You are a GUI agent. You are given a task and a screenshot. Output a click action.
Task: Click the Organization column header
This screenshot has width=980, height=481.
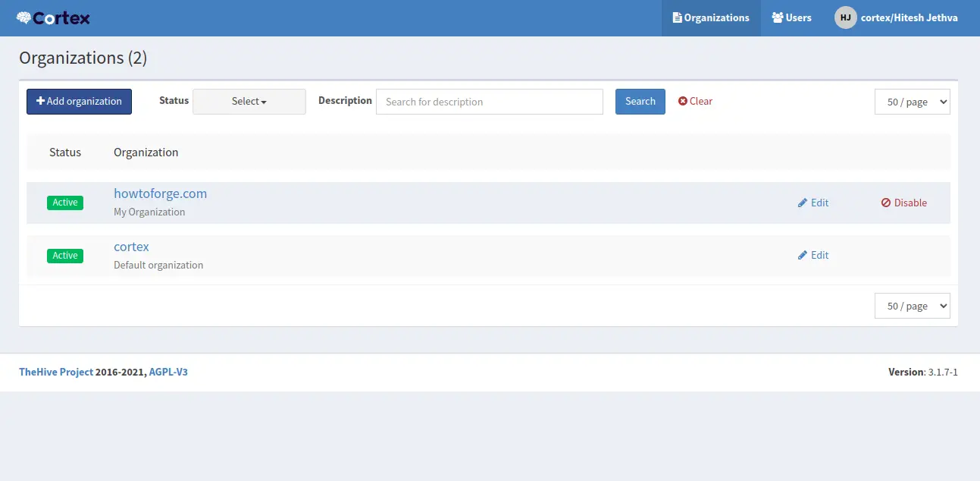tap(146, 152)
